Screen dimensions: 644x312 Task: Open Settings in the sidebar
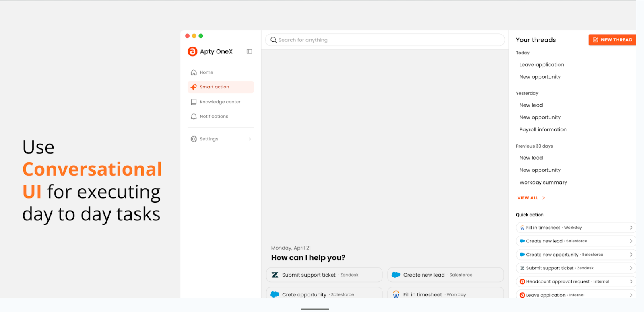click(221, 139)
